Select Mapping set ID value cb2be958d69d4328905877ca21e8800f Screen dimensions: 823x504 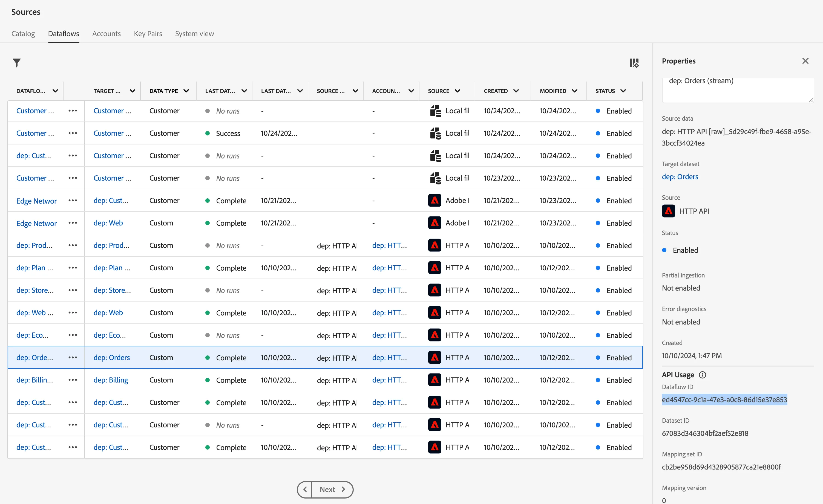(721, 467)
